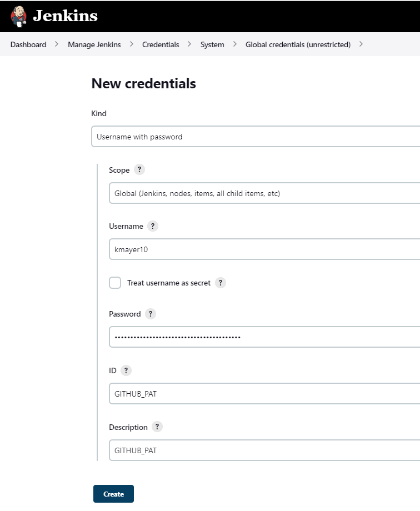Open the Username help tooltip

(152, 226)
